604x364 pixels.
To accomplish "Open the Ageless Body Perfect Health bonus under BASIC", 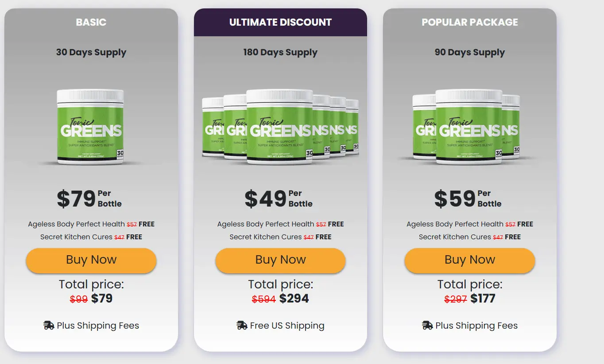I will 91,224.
